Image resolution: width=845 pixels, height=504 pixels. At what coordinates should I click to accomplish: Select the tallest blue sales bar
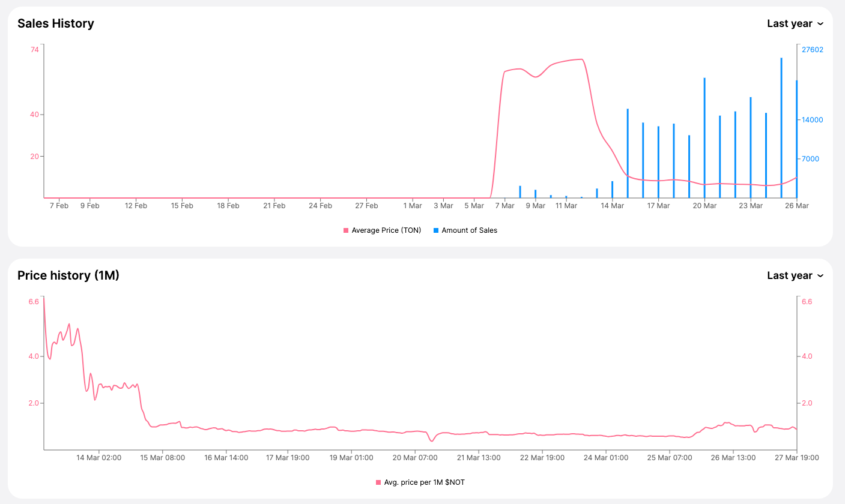pos(781,128)
